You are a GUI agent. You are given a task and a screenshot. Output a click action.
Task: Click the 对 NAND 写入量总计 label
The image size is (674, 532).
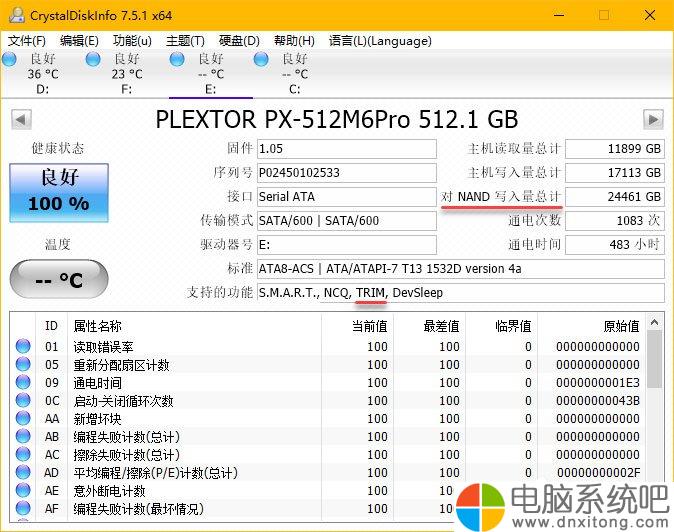point(501,197)
